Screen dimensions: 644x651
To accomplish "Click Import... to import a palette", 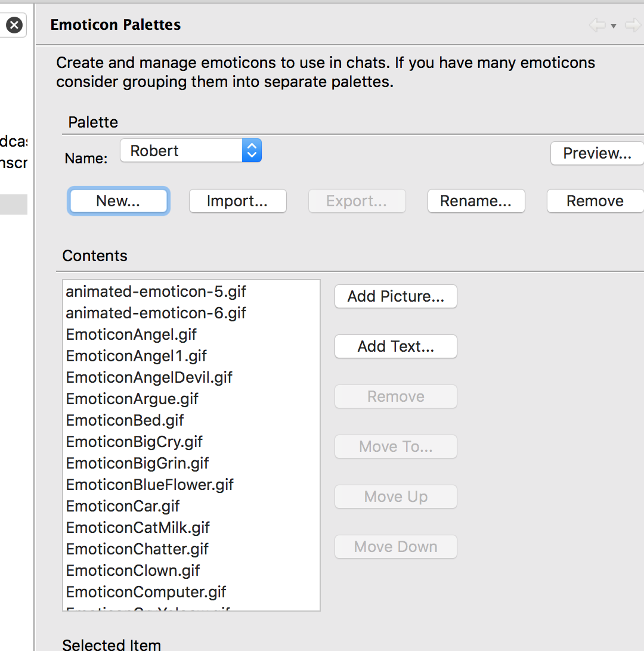I will tap(237, 201).
